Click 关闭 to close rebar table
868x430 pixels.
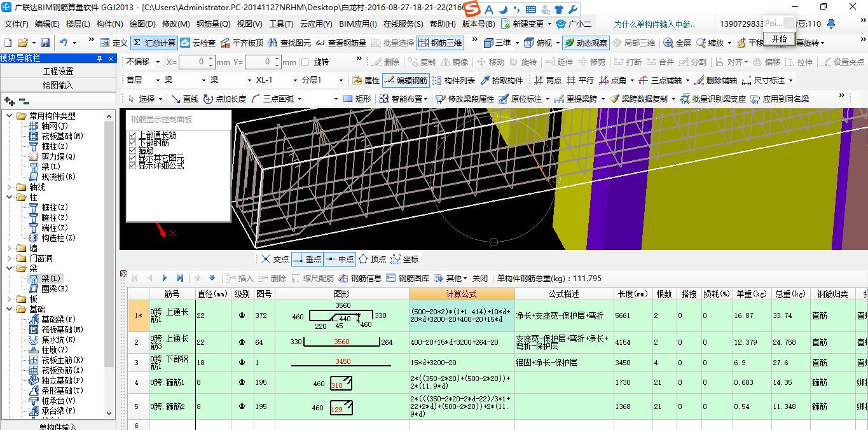pyautogui.click(x=480, y=278)
